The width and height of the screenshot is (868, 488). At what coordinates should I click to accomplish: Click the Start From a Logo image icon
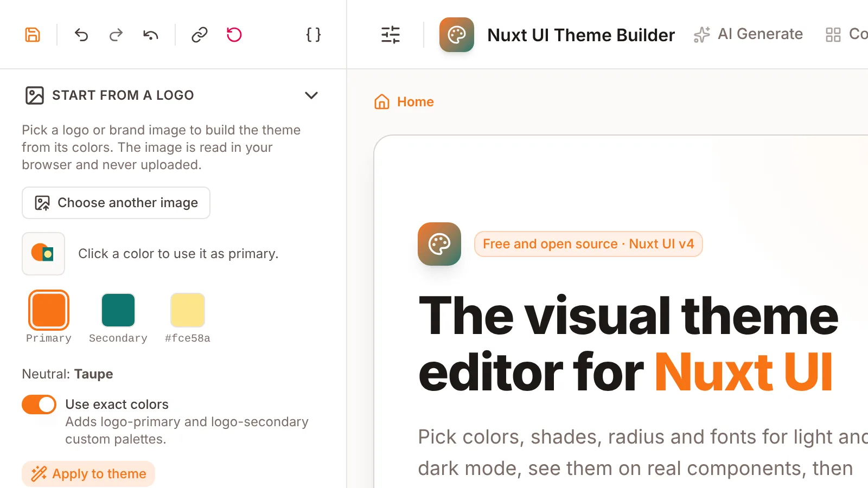pos(35,95)
